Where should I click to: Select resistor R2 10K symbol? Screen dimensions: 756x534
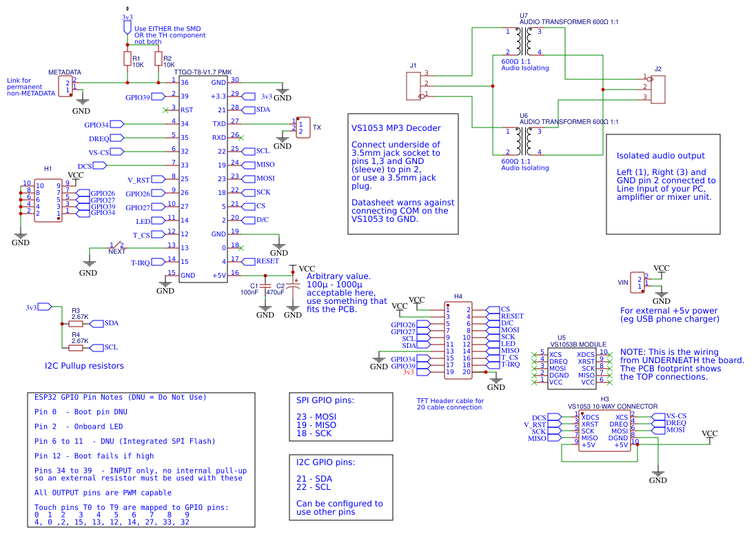click(x=158, y=59)
